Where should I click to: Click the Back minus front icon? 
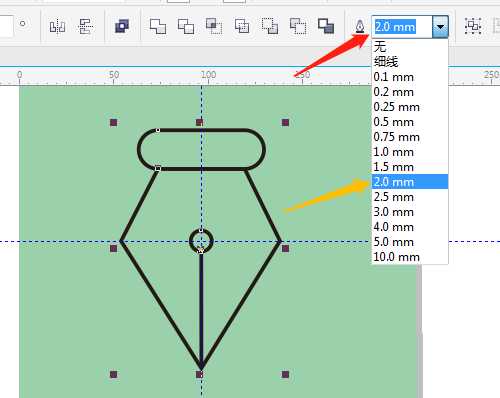point(298,26)
